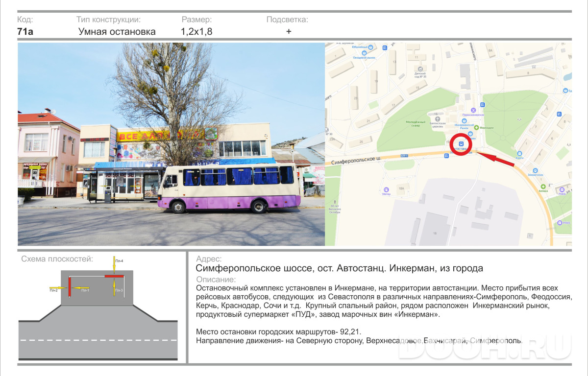Open the Фармадом pharmacy marker
The image size is (588, 376).
[476, 127]
